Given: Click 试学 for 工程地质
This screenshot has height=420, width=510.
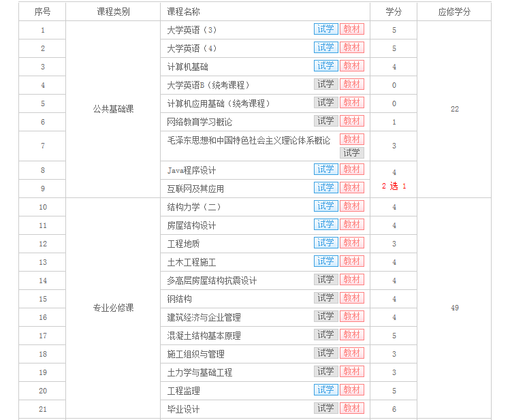Looking at the screenshot, I should point(325,243).
